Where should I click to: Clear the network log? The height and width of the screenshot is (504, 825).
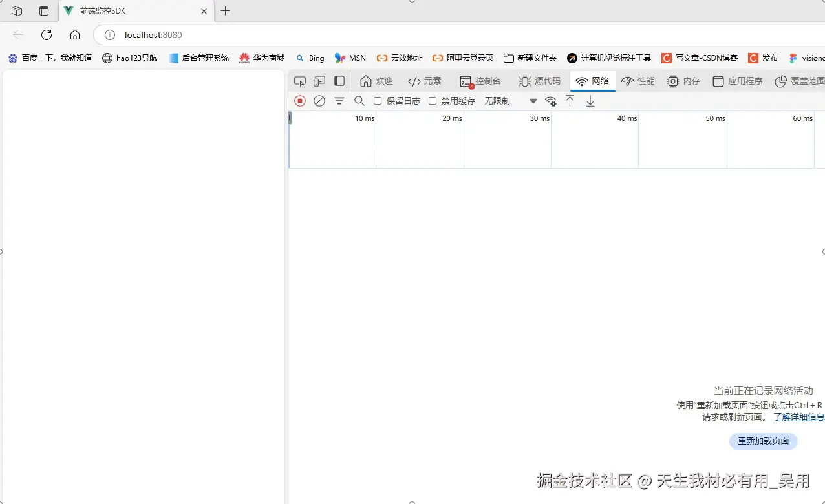coord(319,101)
